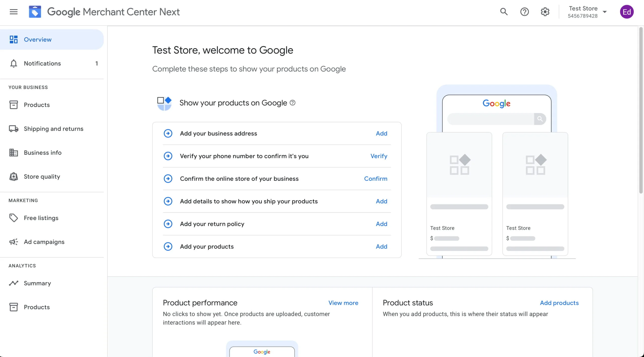Click arrow icon for verify phone step

(x=168, y=156)
